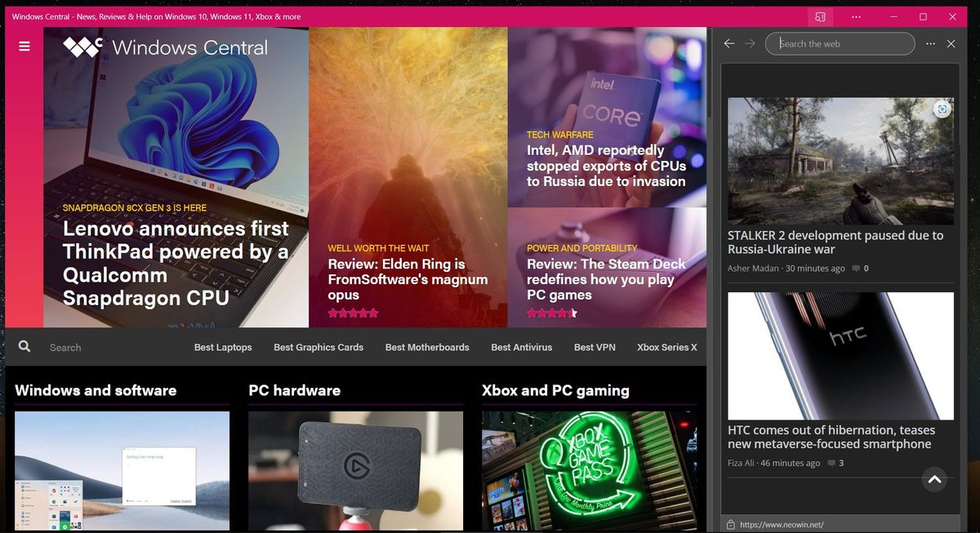Click the comment icon on the HTC article
Screen dimensions: 980x533
[832, 463]
